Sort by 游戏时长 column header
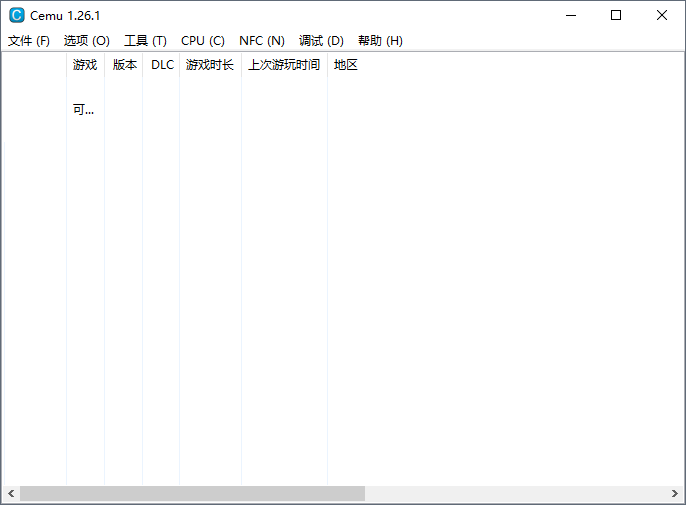This screenshot has width=686, height=505. [210, 65]
